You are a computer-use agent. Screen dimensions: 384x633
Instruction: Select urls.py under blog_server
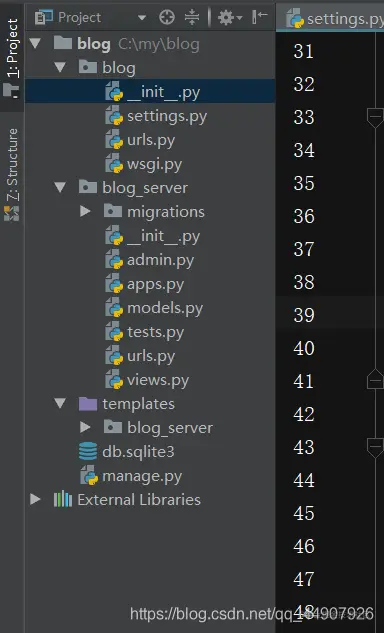point(150,356)
